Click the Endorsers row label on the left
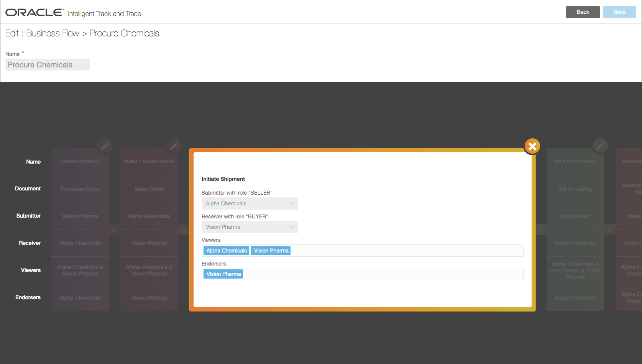 point(28,297)
